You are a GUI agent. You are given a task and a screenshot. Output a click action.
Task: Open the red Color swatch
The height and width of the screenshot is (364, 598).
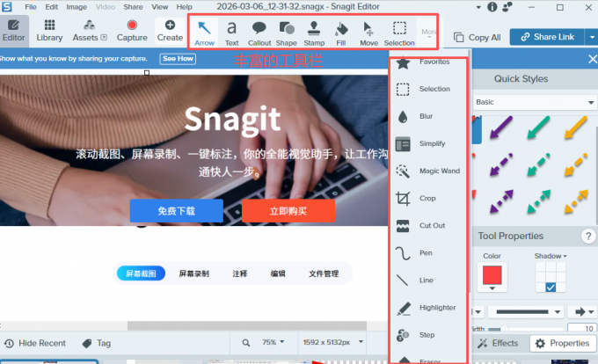[x=492, y=277]
